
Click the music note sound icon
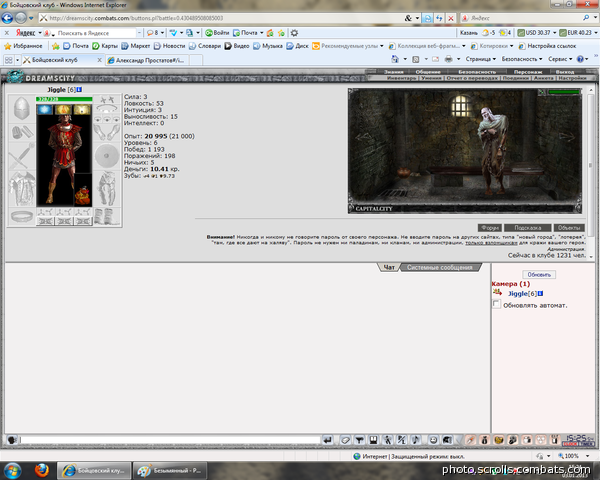416,440
